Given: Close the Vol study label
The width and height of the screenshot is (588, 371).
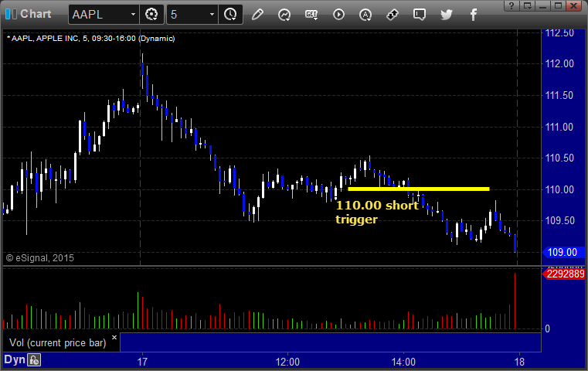Looking at the screenshot, I should (114, 337).
